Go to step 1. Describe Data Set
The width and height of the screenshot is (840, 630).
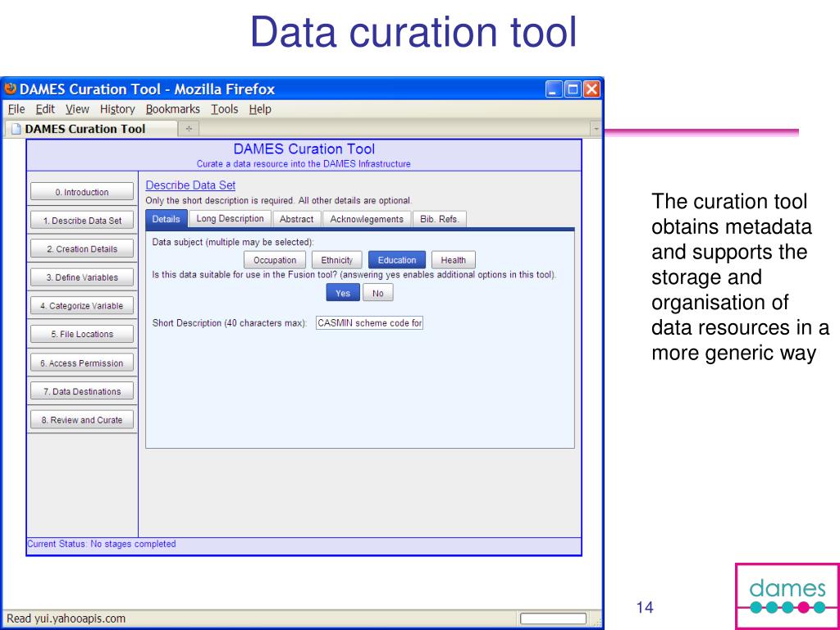(82, 220)
